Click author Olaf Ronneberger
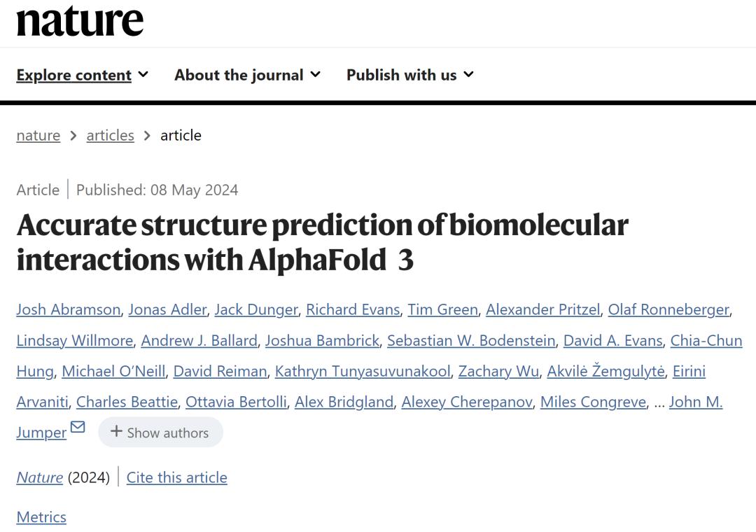756x532 pixels. point(668,309)
